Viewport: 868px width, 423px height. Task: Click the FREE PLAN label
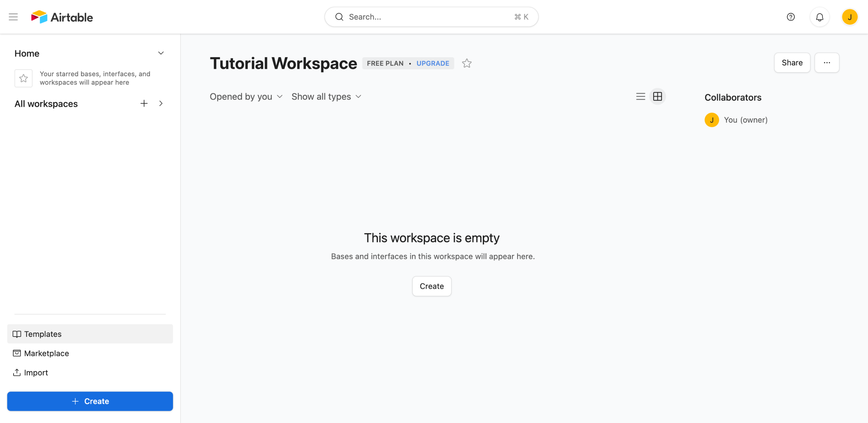(x=385, y=63)
